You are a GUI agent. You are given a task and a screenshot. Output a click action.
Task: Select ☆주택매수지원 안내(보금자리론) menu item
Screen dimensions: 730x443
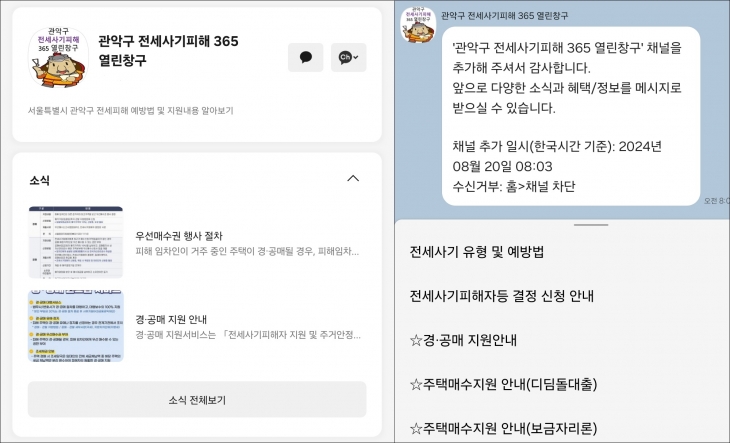[503, 428]
